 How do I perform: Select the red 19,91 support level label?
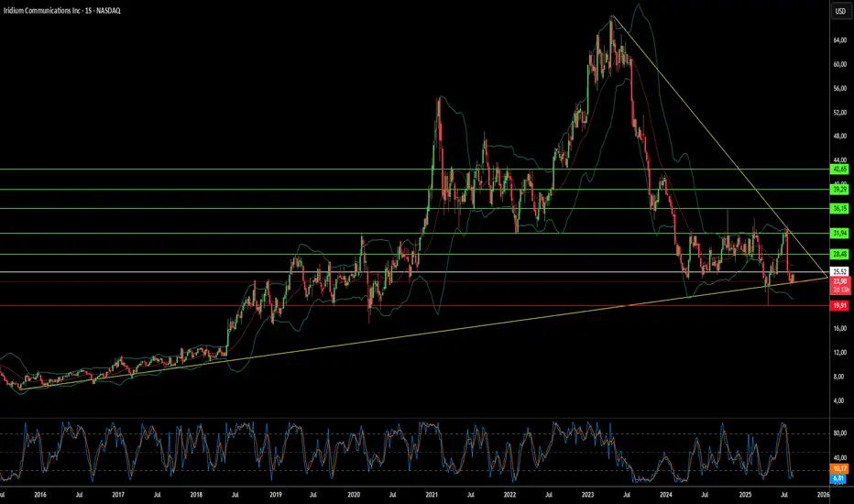coord(838,305)
